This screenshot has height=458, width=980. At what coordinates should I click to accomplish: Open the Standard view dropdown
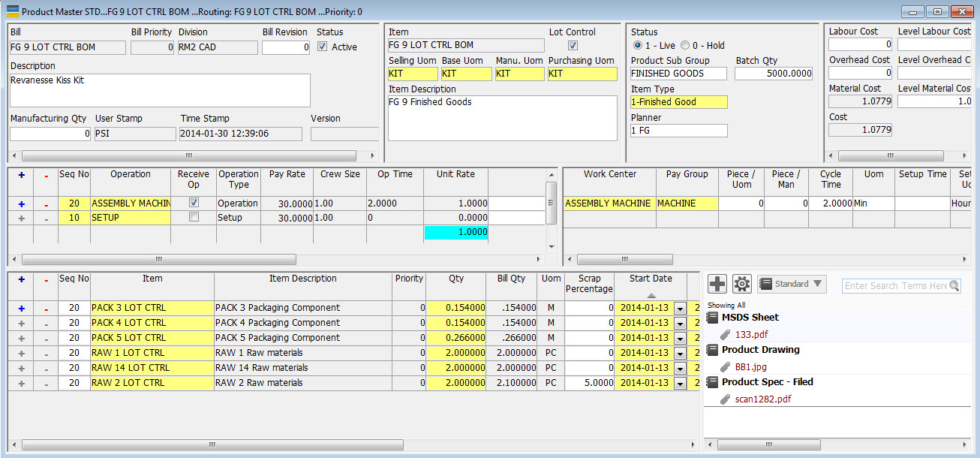click(792, 284)
